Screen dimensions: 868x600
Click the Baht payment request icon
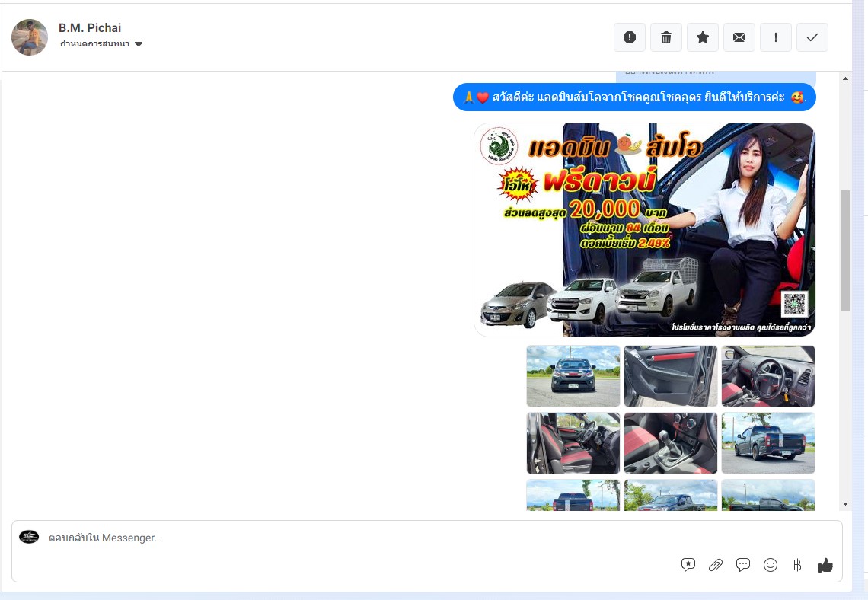(x=797, y=565)
